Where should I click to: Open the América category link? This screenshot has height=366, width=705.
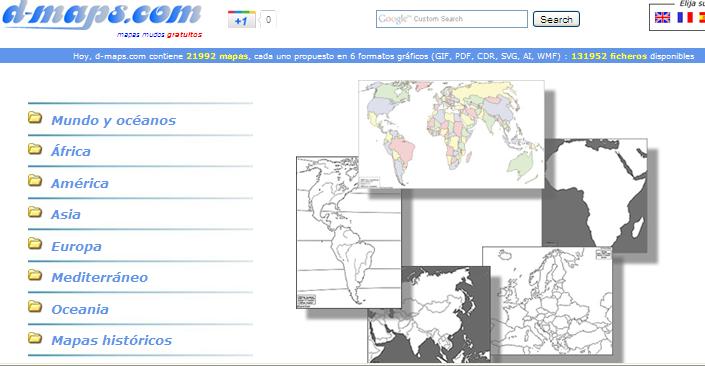tap(80, 183)
